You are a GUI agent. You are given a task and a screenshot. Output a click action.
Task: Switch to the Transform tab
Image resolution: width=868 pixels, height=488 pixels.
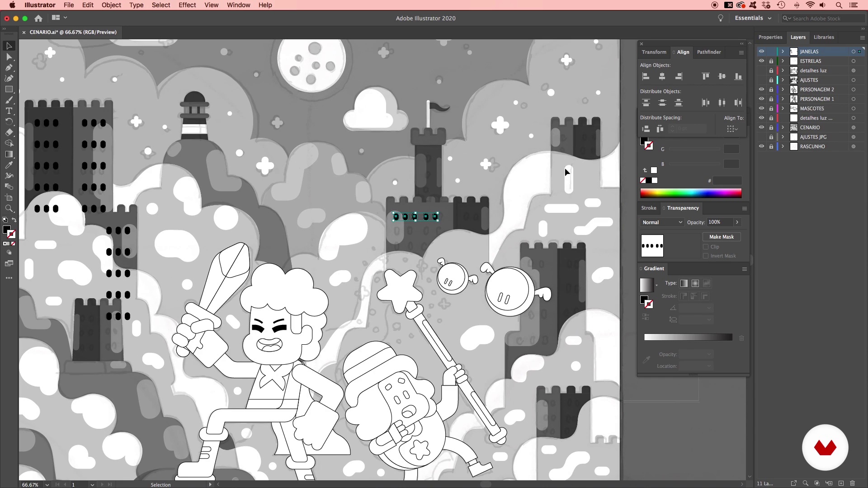(654, 52)
